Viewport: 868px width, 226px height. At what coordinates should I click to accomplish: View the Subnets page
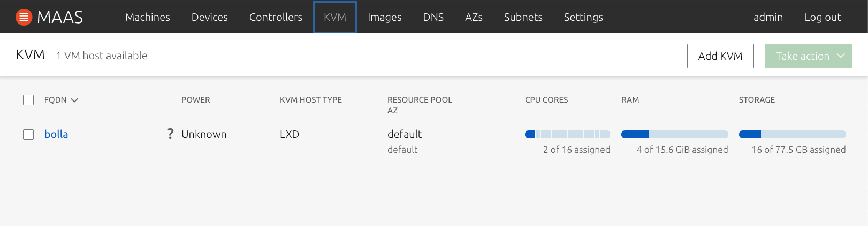click(x=523, y=17)
